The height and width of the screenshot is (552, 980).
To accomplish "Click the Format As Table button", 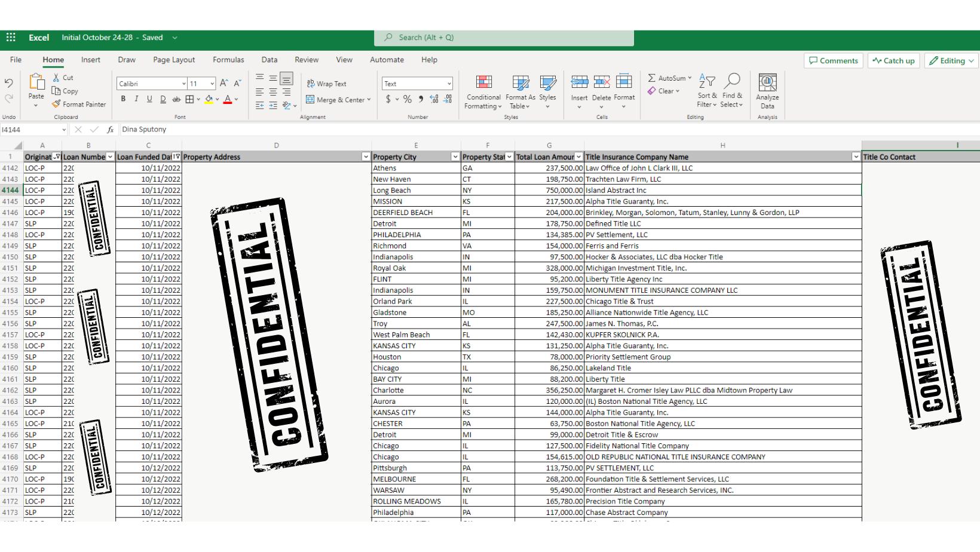I will pyautogui.click(x=520, y=91).
